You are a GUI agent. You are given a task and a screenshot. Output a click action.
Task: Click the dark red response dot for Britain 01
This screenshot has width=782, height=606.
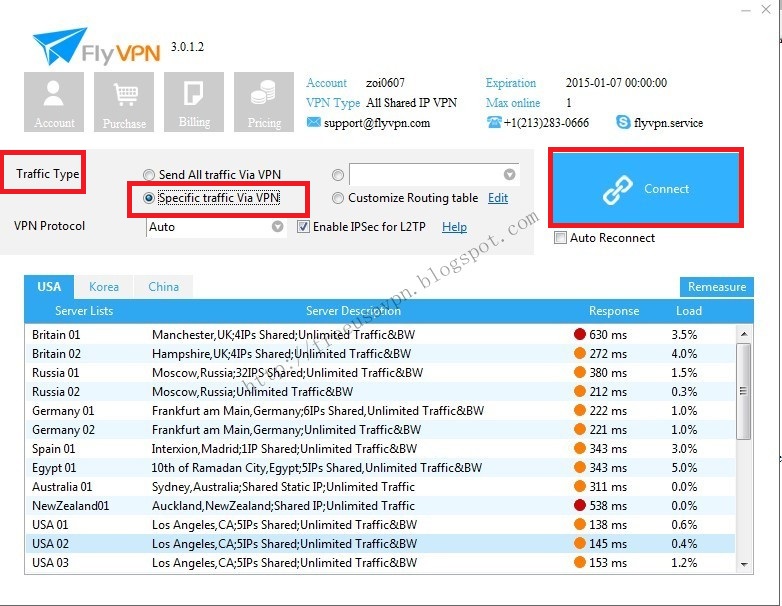tap(580, 334)
